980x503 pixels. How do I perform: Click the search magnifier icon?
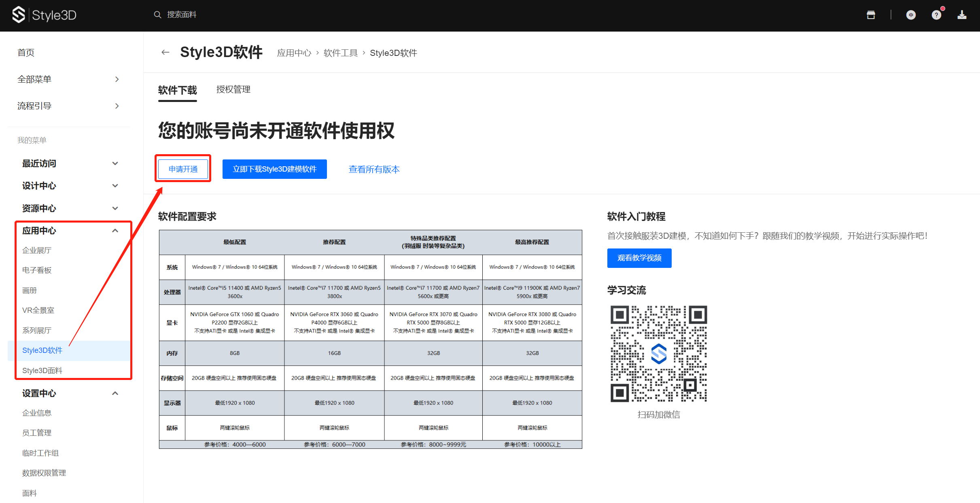tap(157, 15)
